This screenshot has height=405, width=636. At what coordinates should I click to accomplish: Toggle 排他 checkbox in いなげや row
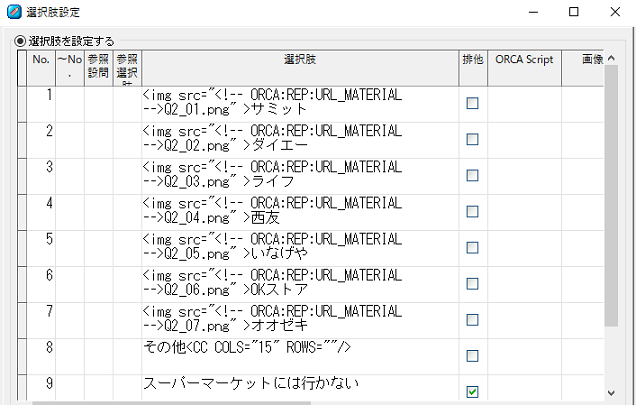(x=472, y=248)
